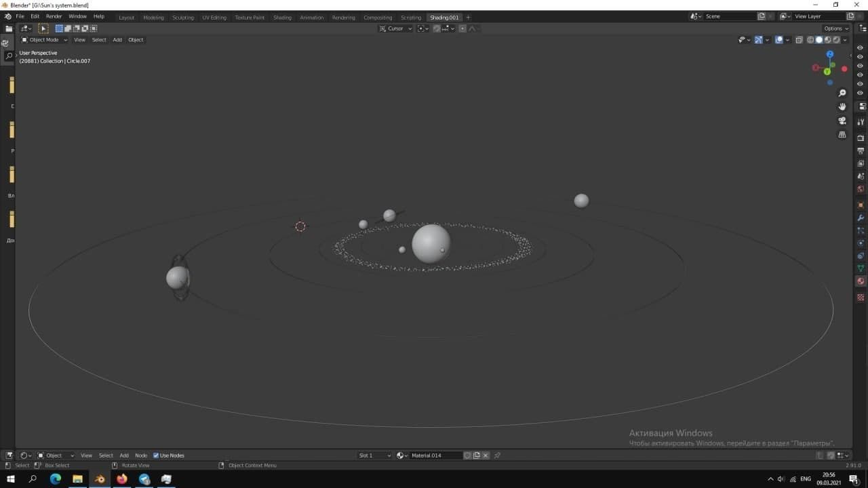Switch perspective/orthographic grid icon
This screenshot has height=488, width=868.
point(842,134)
